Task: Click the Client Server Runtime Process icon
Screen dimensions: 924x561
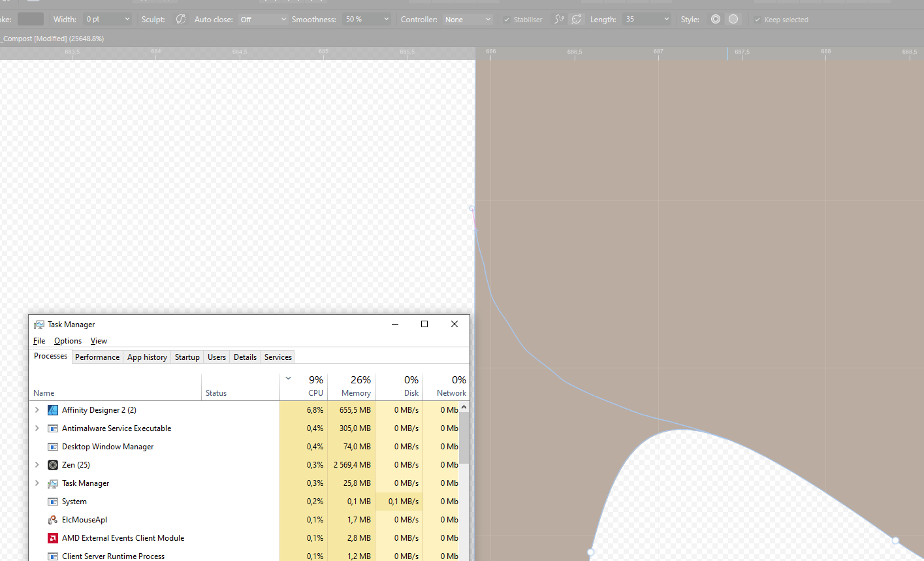Action: tap(53, 556)
